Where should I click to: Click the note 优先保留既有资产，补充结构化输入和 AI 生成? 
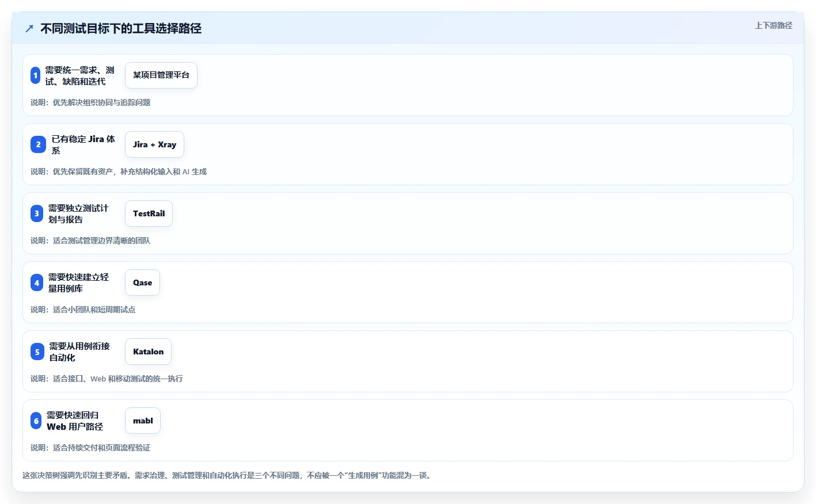click(130, 171)
